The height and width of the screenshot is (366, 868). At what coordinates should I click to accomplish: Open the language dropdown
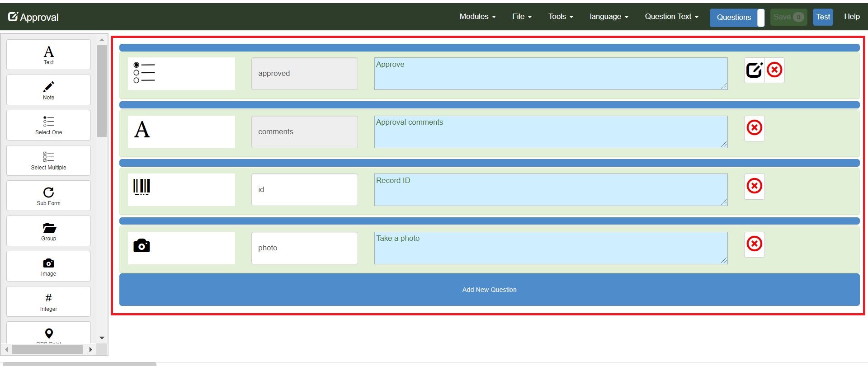(x=609, y=17)
